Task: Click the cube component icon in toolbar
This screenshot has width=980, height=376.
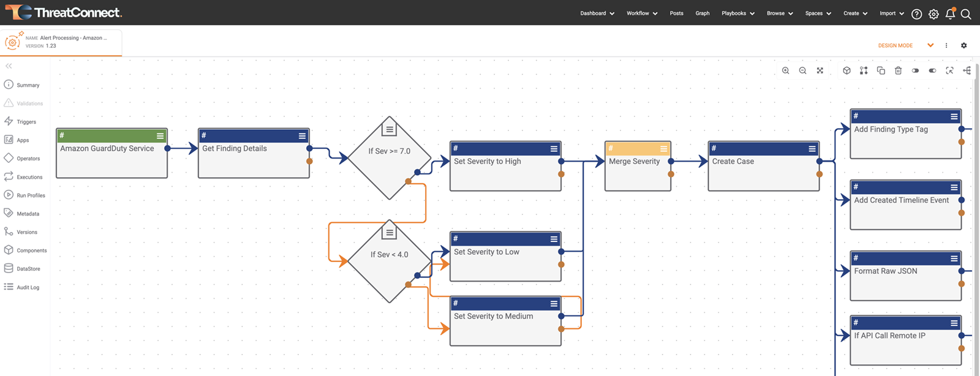Action: [846, 71]
